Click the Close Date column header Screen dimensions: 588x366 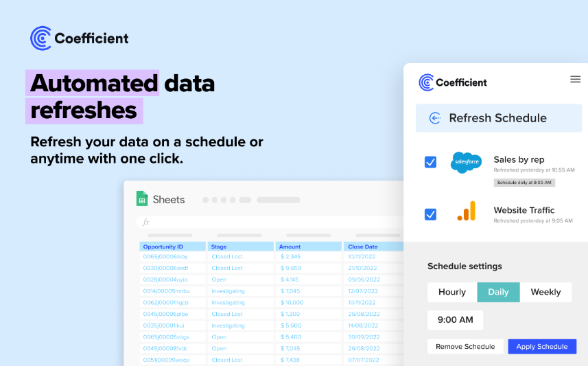pyautogui.click(x=373, y=247)
